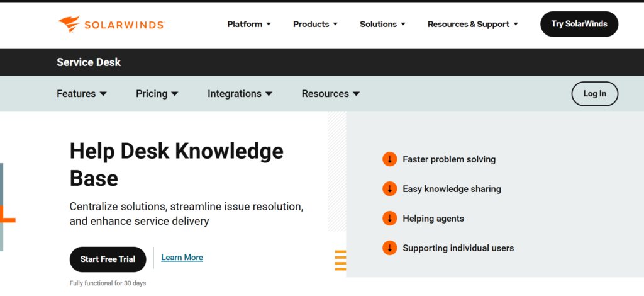Click the arrow icon beside Supporting individual users
Viewport: 644px width, 296px height.
[x=389, y=248]
